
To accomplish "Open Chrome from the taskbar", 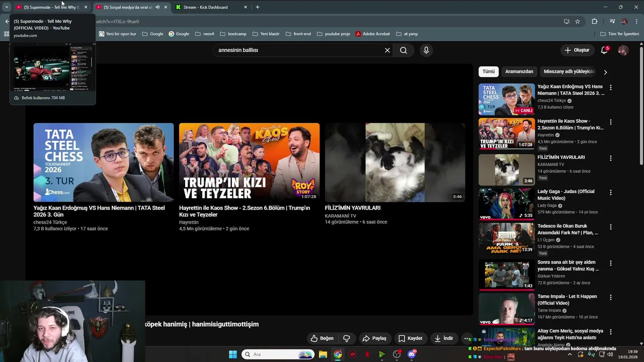I will [338, 354].
